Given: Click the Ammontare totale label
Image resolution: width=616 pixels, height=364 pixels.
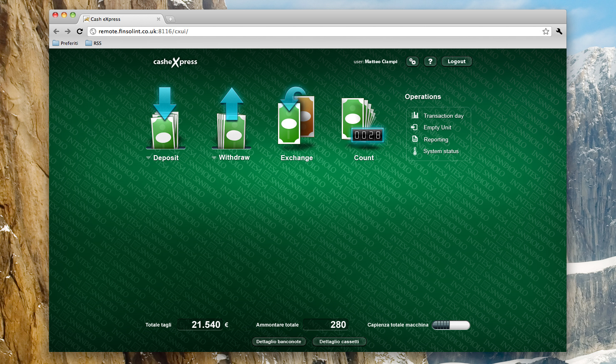Looking at the screenshot, I should [277, 325].
